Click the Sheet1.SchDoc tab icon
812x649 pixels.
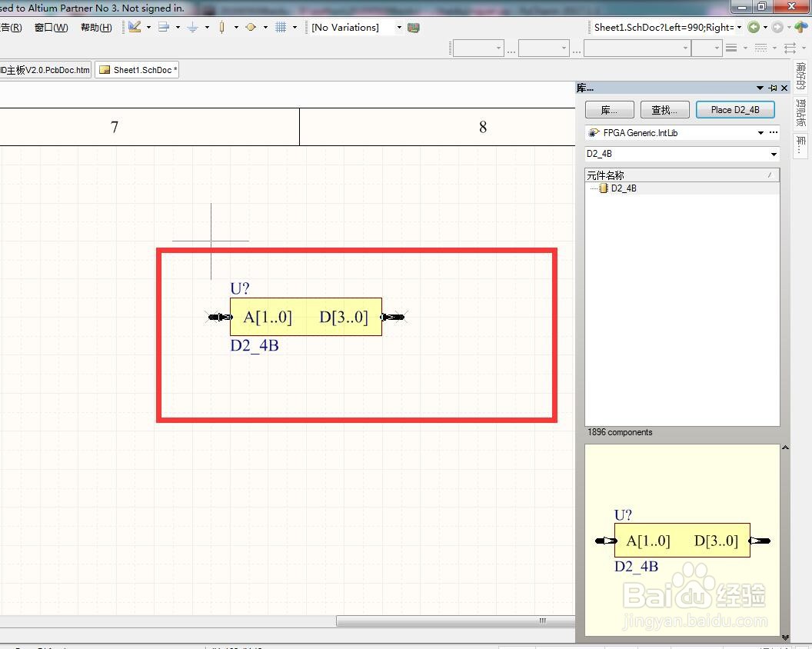pyautogui.click(x=105, y=70)
